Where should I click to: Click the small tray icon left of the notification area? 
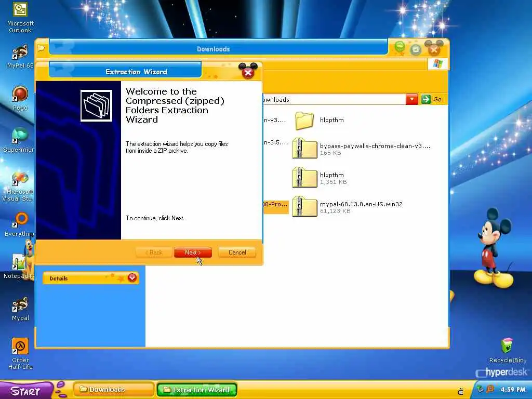click(x=461, y=391)
